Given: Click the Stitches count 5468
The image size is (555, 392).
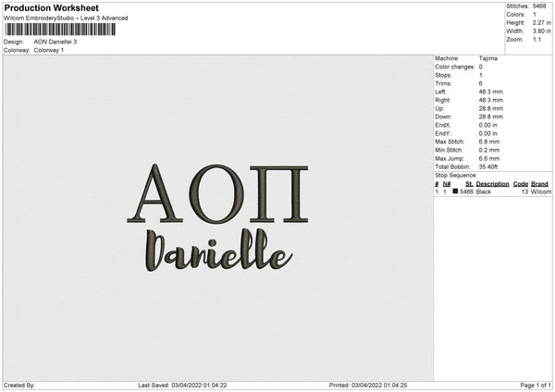Looking at the screenshot, I should coord(539,6).
